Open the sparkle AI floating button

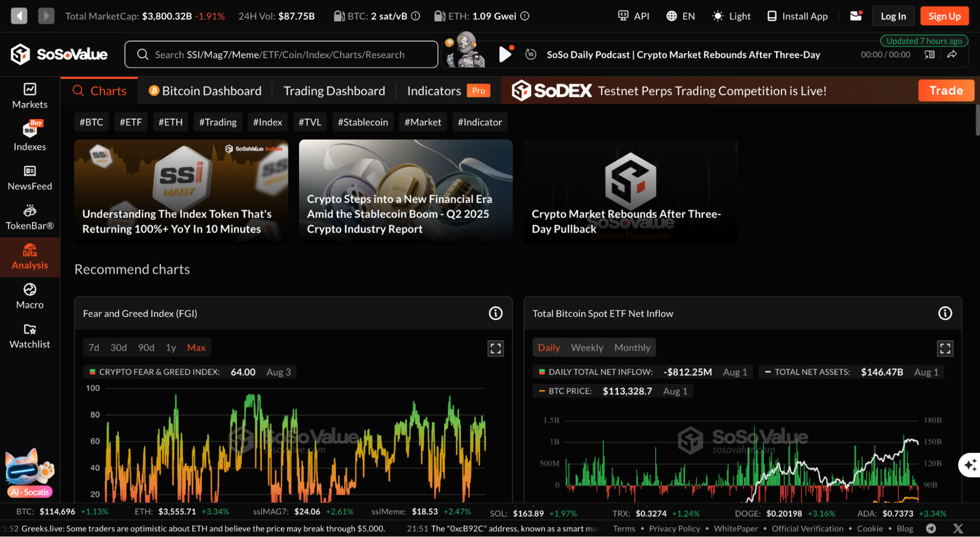click(970, 465)
